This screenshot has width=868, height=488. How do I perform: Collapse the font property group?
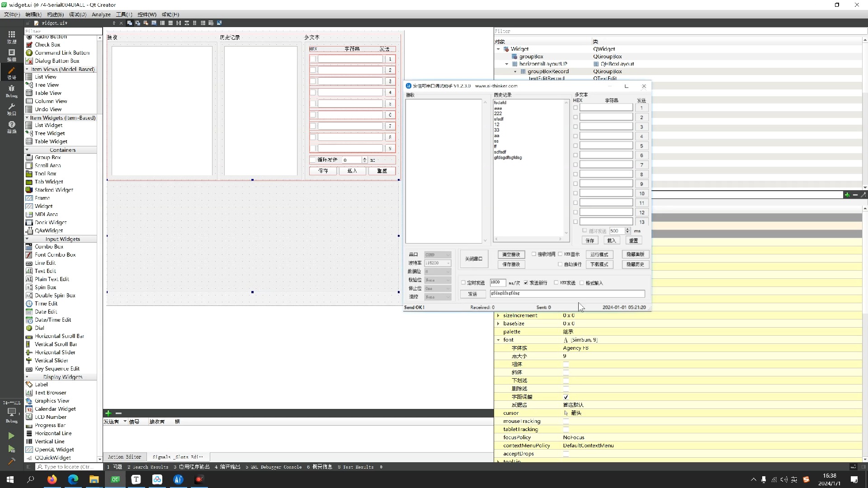[498, 340]
